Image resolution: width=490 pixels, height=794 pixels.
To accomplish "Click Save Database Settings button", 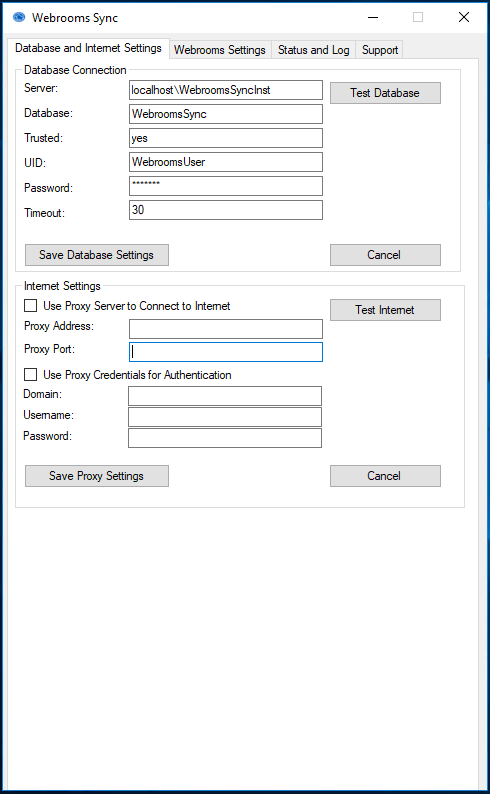I will [x=97, y=255].
